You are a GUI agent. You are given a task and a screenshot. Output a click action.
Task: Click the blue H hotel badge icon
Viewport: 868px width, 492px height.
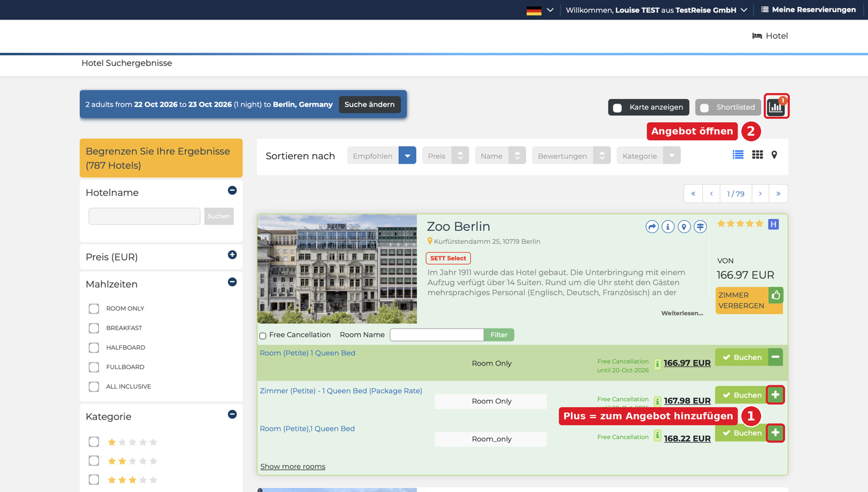coord(774,224)
